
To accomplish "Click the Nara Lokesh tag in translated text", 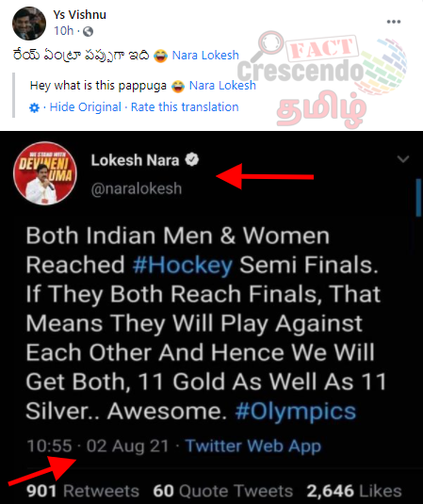I will point(222,86).
